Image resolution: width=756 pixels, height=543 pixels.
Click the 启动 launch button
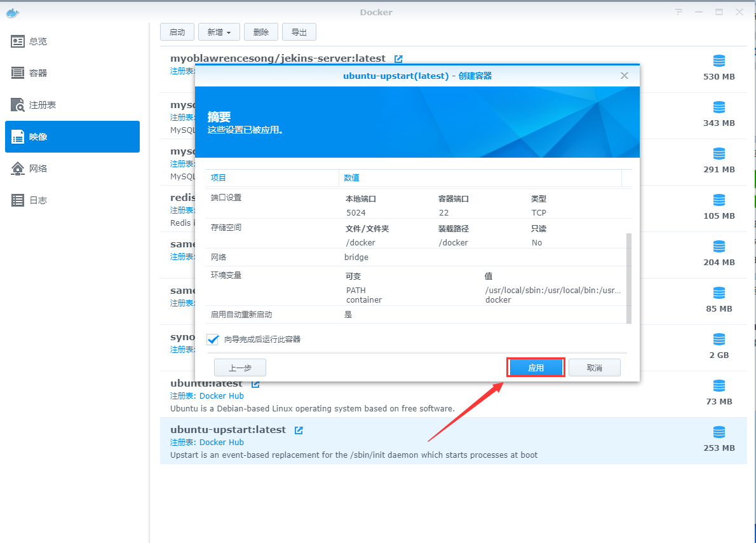(177, 32)
